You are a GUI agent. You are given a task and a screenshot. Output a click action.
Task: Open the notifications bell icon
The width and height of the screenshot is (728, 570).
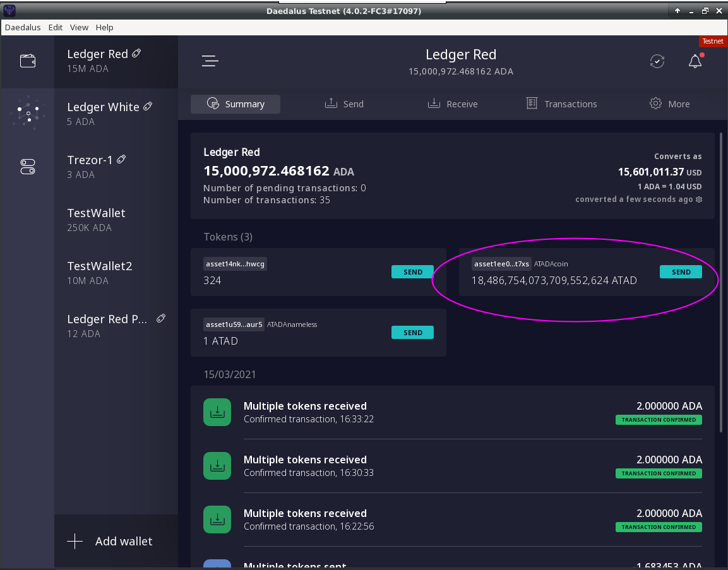coord(695,61)
